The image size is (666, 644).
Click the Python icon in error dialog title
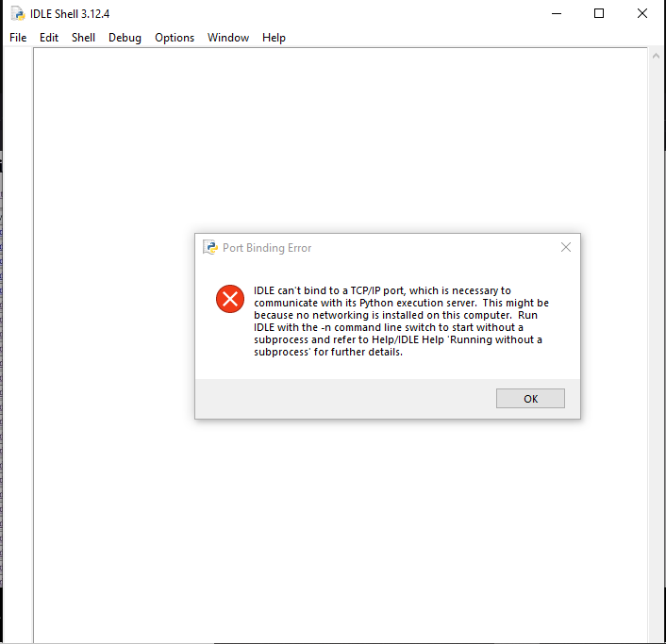click(x=210, y=247)
